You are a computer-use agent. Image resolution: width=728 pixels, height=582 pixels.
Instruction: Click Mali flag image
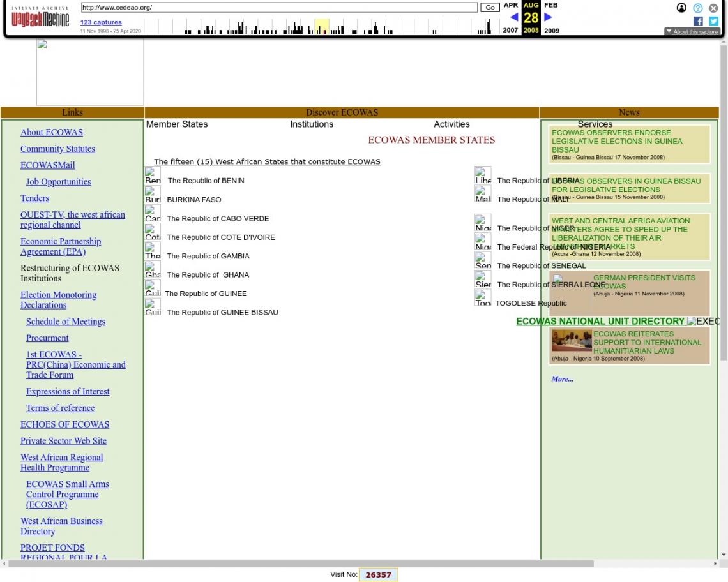(483, 194)
